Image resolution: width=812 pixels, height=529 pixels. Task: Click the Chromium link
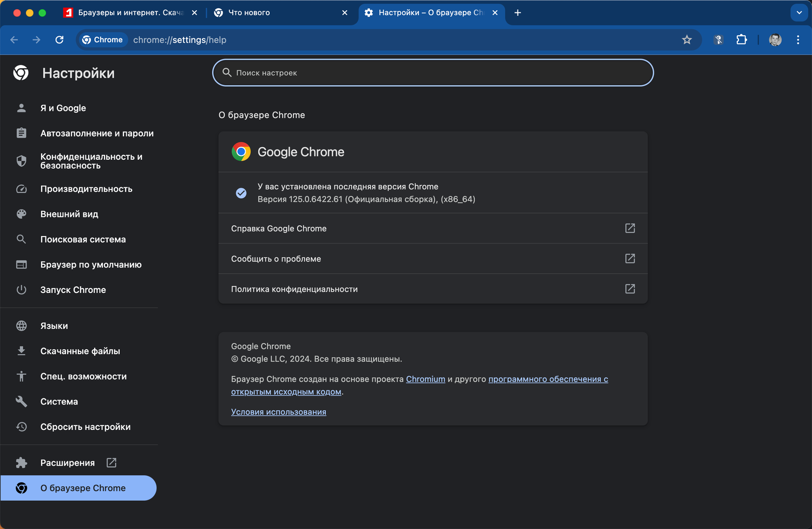[425, 379]
